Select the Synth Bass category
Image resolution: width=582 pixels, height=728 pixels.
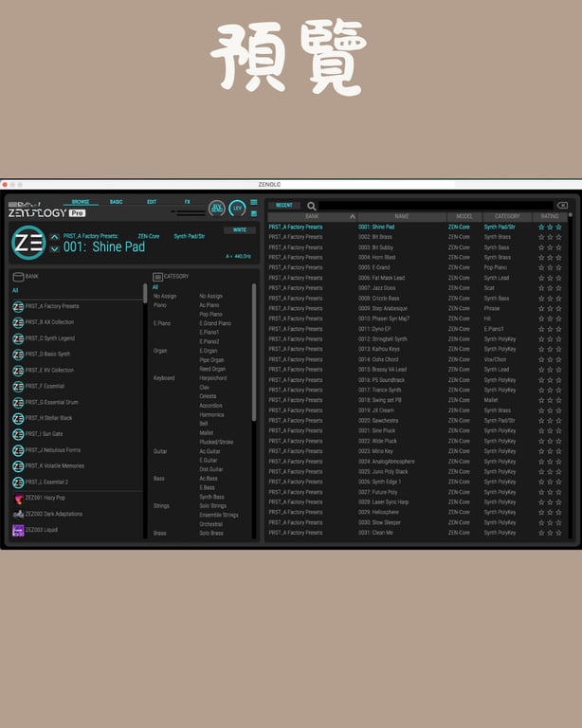211,498
